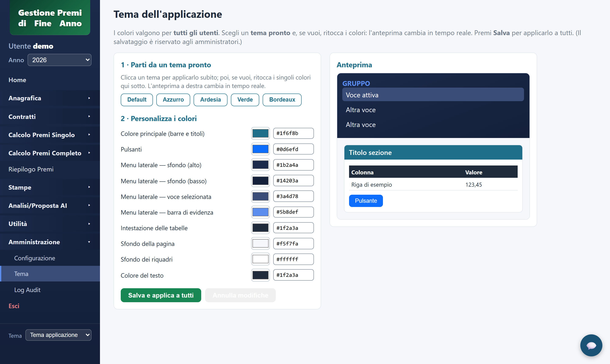
Task: Open the Anno year dropdown
Action: tap(59, 60)
